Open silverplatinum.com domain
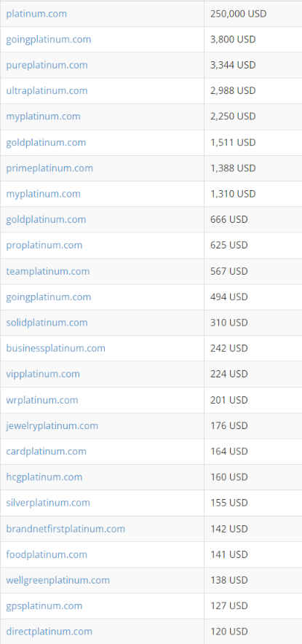 pyautogui.click(x=48, y=503)
